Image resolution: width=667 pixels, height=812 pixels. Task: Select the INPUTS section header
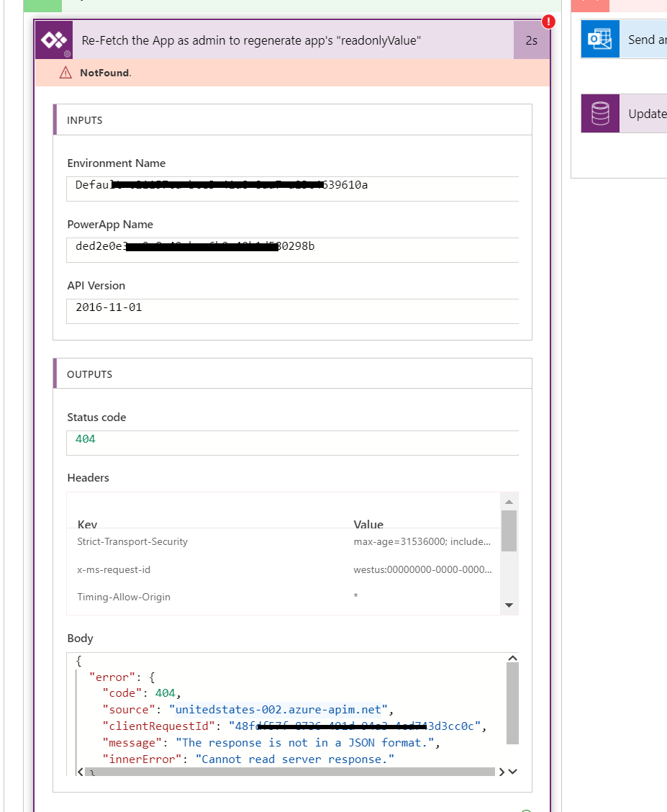pos(85,119)
